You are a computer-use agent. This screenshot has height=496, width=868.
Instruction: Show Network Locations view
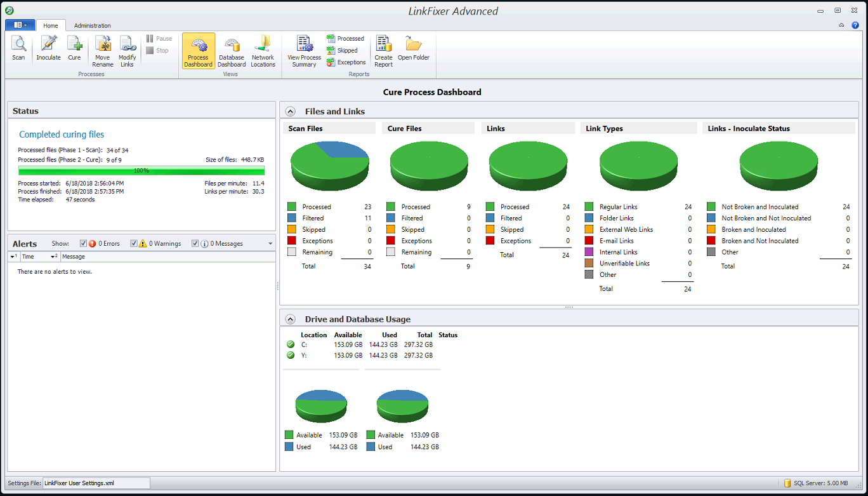[263, 51]
